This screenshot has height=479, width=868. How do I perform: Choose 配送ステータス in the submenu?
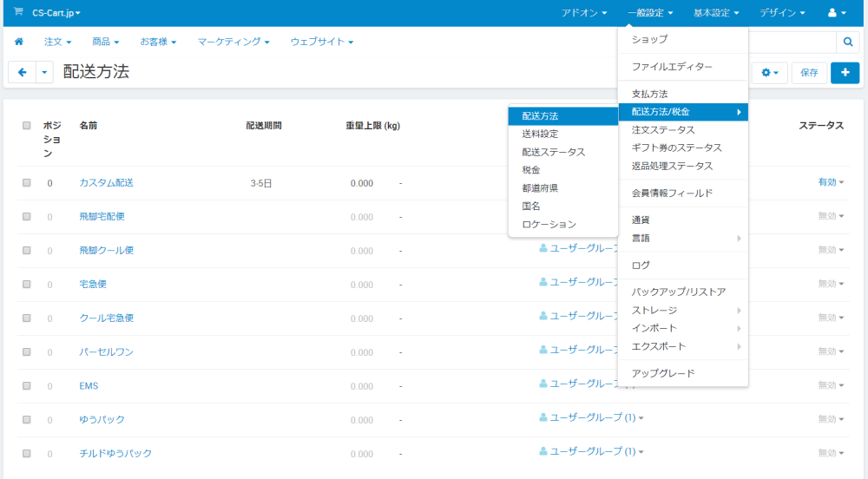click(x=563, y=152)
